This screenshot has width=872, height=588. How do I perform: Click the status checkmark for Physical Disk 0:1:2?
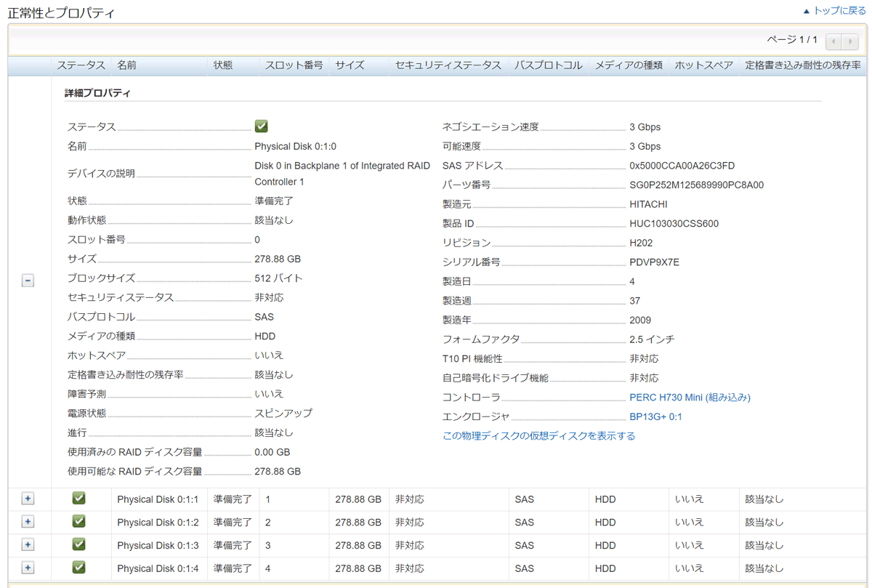point(79,521)
